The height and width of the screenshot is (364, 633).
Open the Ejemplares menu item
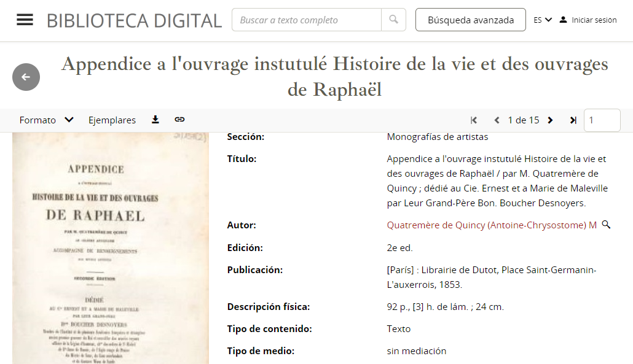[112, 120]
